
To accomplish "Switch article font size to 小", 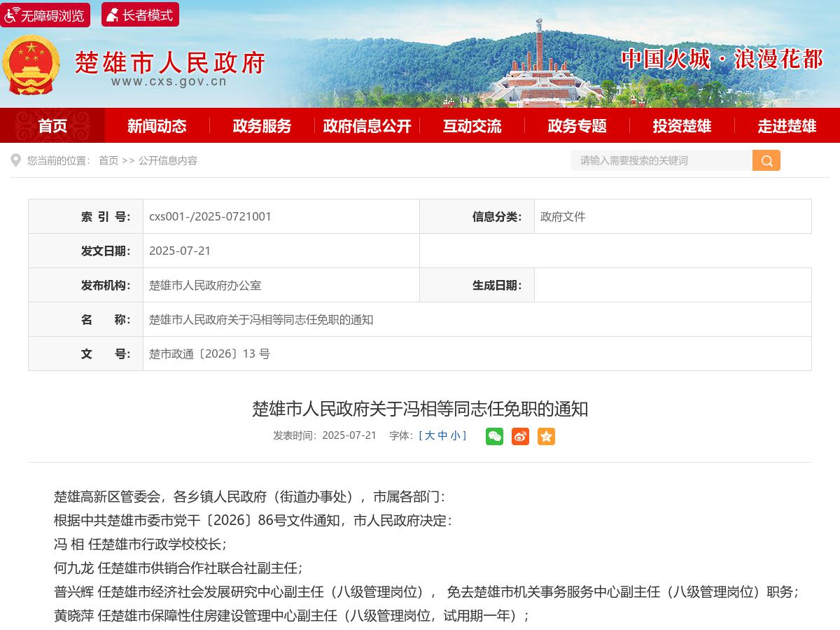I will click(x=454, y=436).
